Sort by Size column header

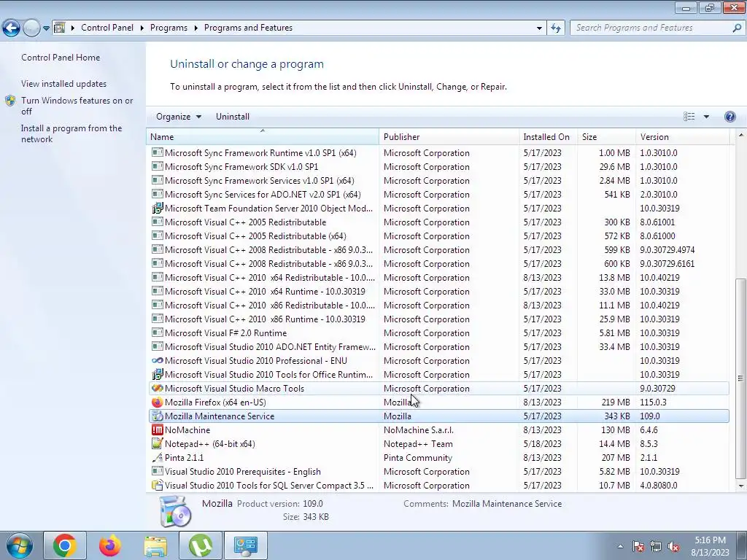(606, 136)
